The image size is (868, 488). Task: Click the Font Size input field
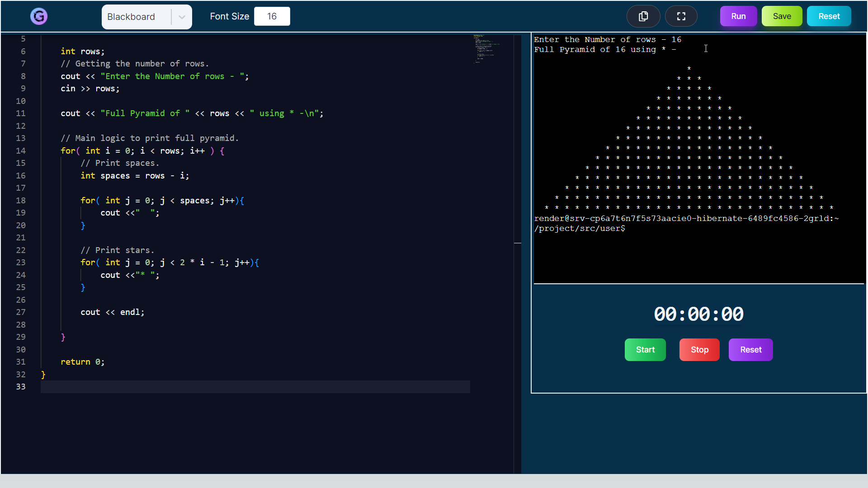click(x=272, y=16)
